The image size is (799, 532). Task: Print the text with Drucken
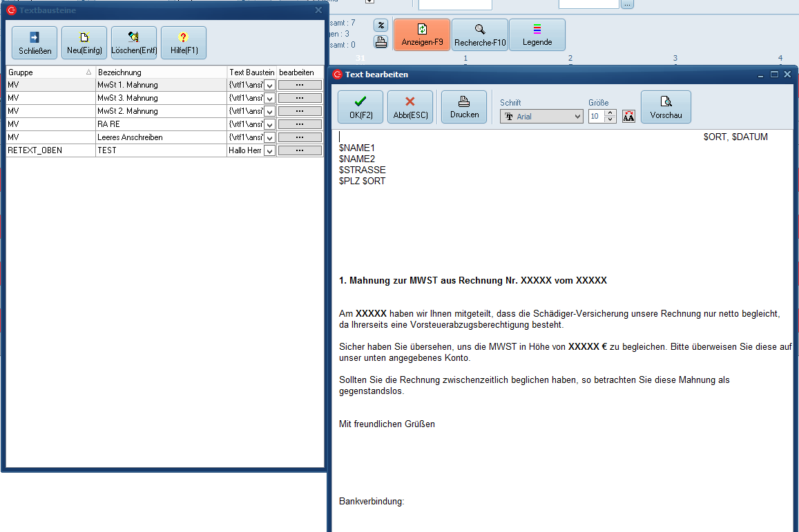[464, 107]
